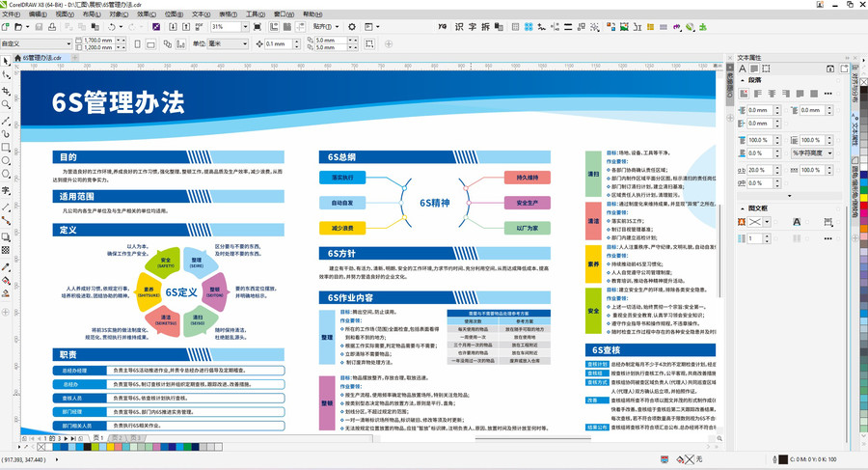Show frame properties button in docker

[766, 69]
